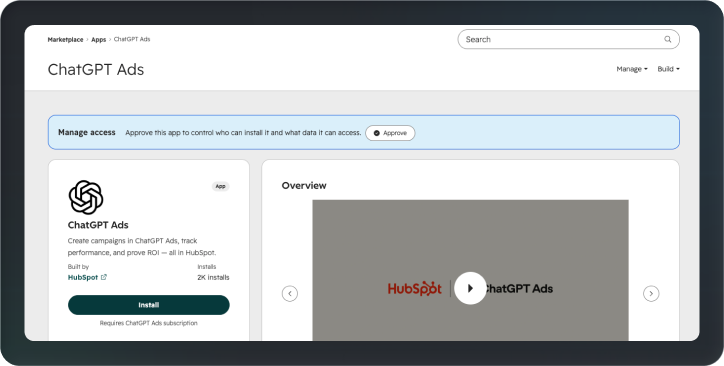Viewport: 724px width, 366px height.
Task: Click the Manage access label
Action: [87, 132]
